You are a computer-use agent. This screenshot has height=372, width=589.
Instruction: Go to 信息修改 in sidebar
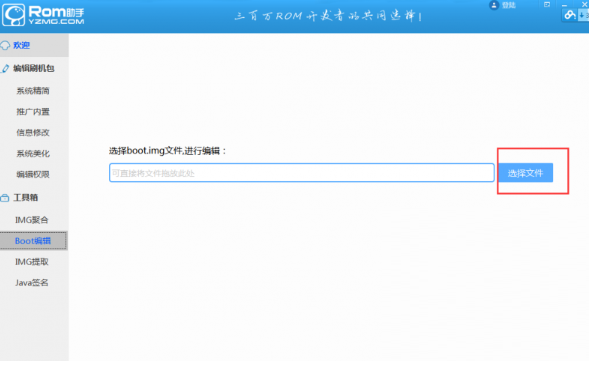[x=33, y=133]
